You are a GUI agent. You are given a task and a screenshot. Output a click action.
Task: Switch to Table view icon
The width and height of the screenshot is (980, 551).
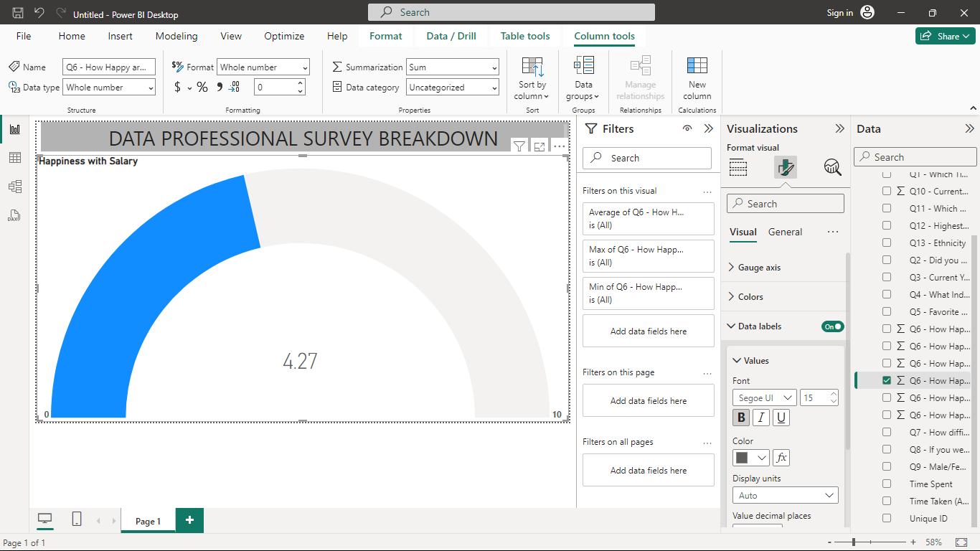coord(14,158)
